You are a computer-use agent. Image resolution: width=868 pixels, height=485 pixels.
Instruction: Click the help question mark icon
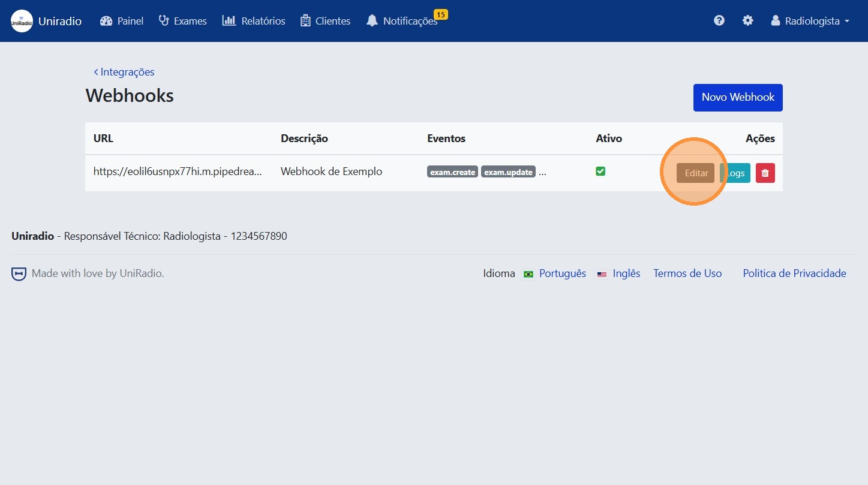click(719, 20)
